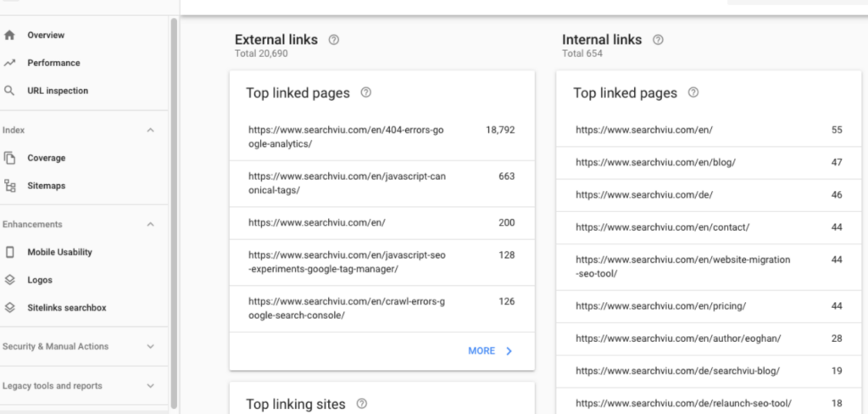
Task: Click the Sitelinks searchbox icon
Action: pos(10,308)
